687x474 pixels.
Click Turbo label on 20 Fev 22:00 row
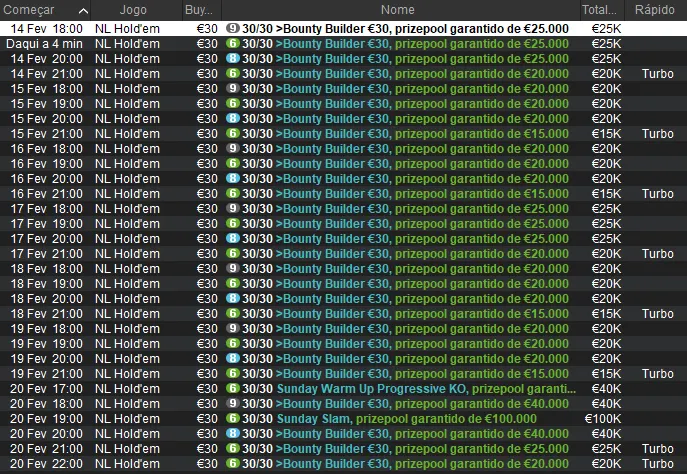pos(658,464)
